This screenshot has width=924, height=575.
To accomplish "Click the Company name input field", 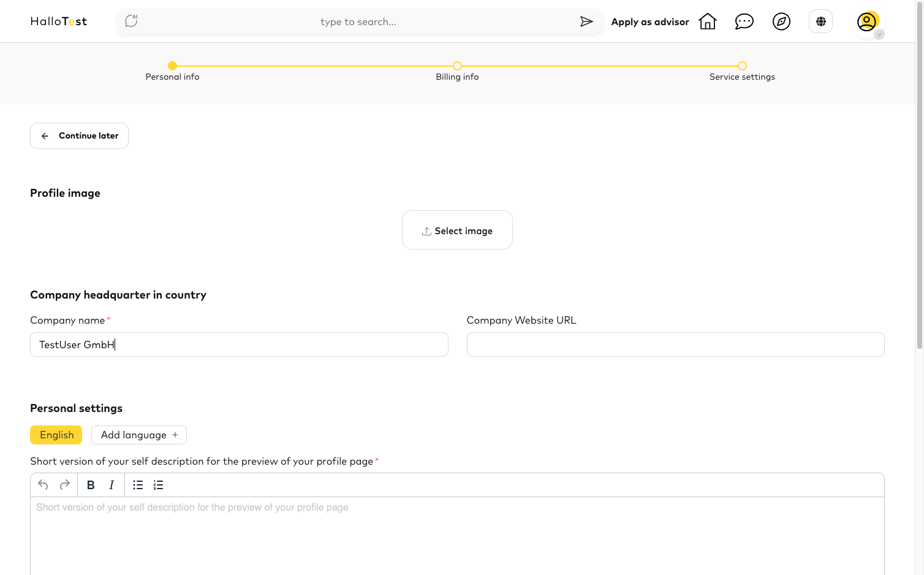I will point(239,345).
